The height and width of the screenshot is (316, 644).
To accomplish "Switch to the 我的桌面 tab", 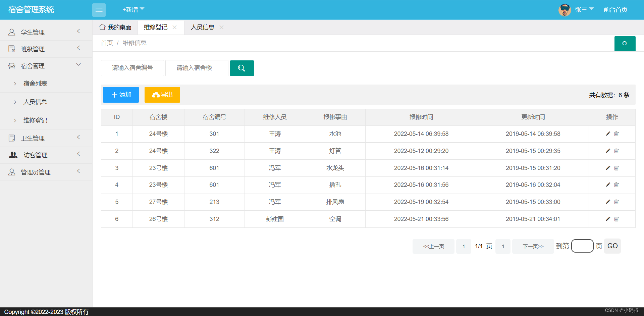I will pyautogui.click(x=115, y=27).
